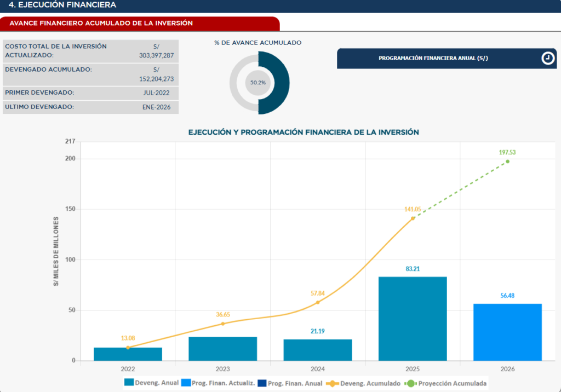
Task: Select the Avance Financiero Acumulado tab
Action: 140,24
